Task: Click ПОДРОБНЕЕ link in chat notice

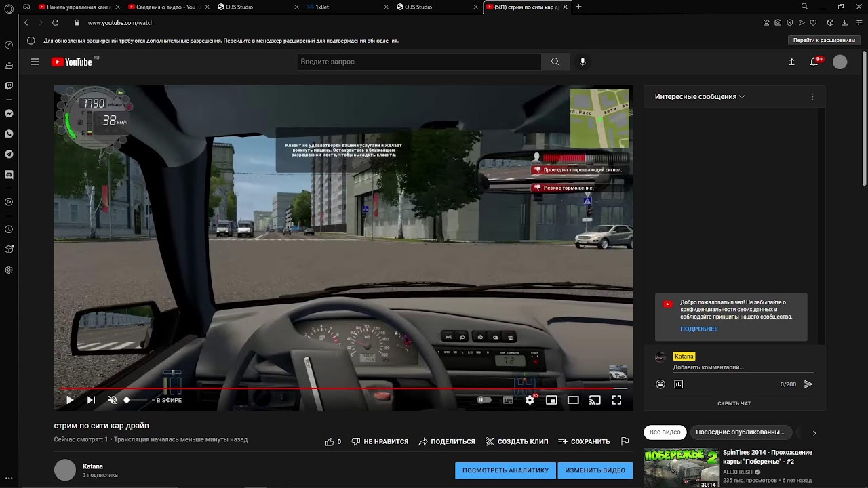Action: pos(698,329)
